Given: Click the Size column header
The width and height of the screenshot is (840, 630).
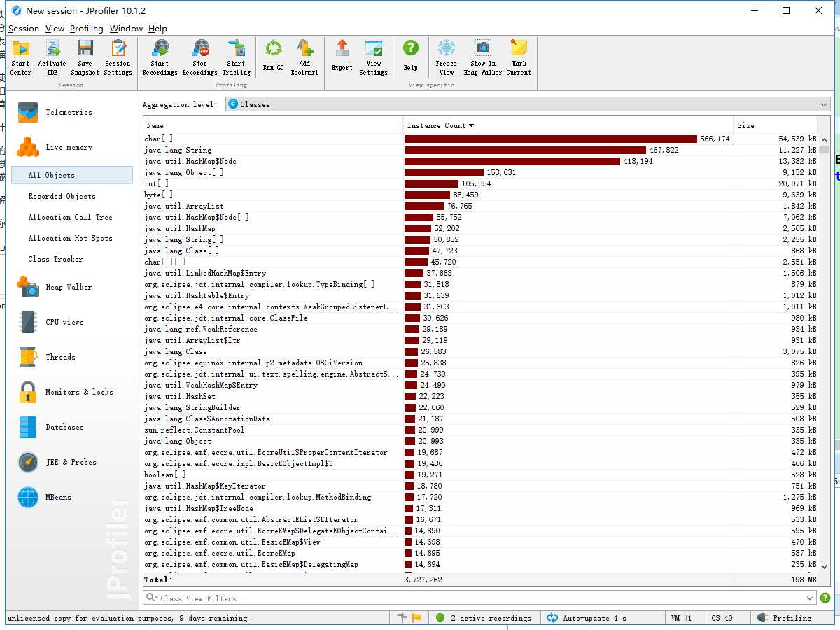Looking at the screenshot, I should 776,125.
